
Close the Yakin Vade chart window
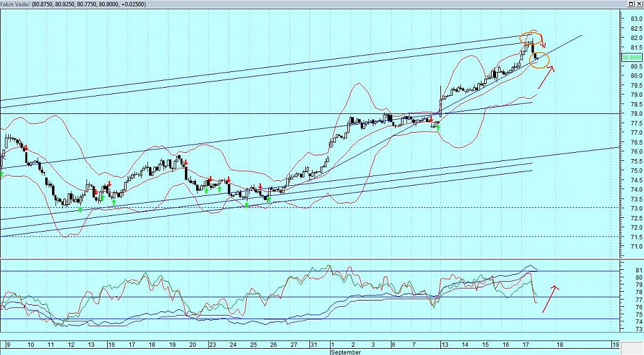click(x=639, y=4)
